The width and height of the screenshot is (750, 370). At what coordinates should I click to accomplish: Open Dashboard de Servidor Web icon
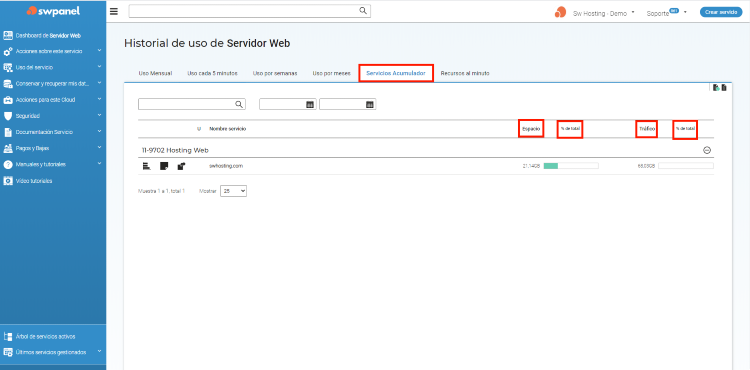pyautogui.click(x=8, y=35)
